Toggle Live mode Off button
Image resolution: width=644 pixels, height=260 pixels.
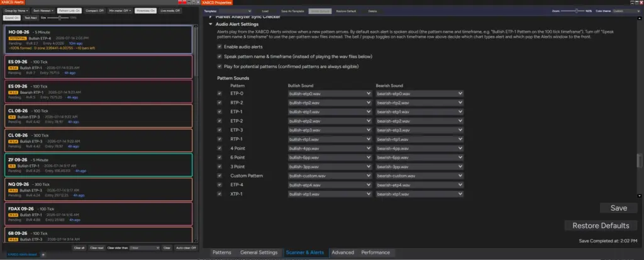tap(170, 11)
